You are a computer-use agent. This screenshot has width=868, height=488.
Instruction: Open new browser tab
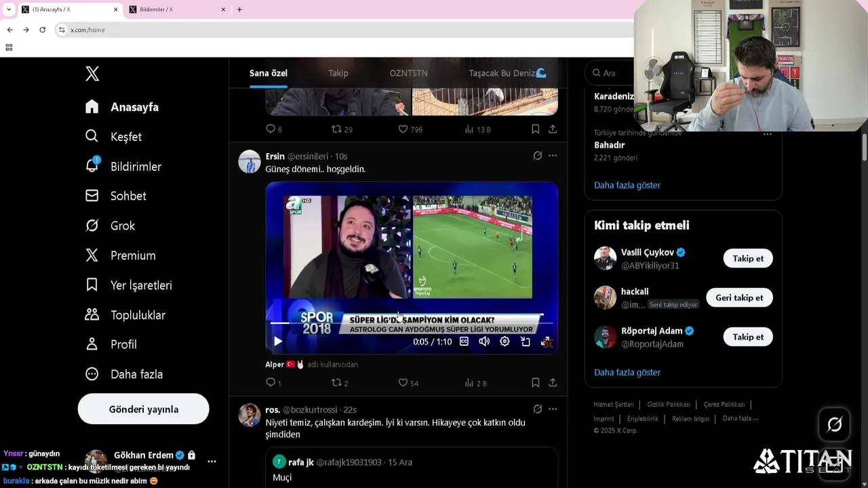(239, 9)
